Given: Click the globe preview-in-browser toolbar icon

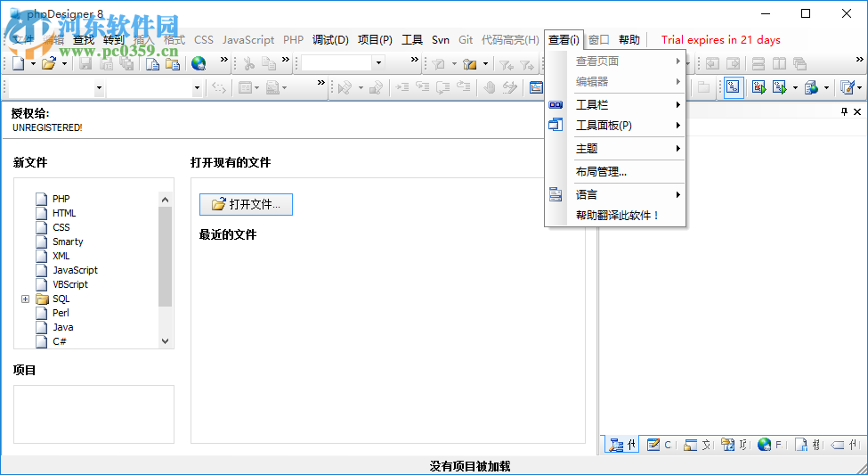Looking at the screenshot, I should 199,63.
